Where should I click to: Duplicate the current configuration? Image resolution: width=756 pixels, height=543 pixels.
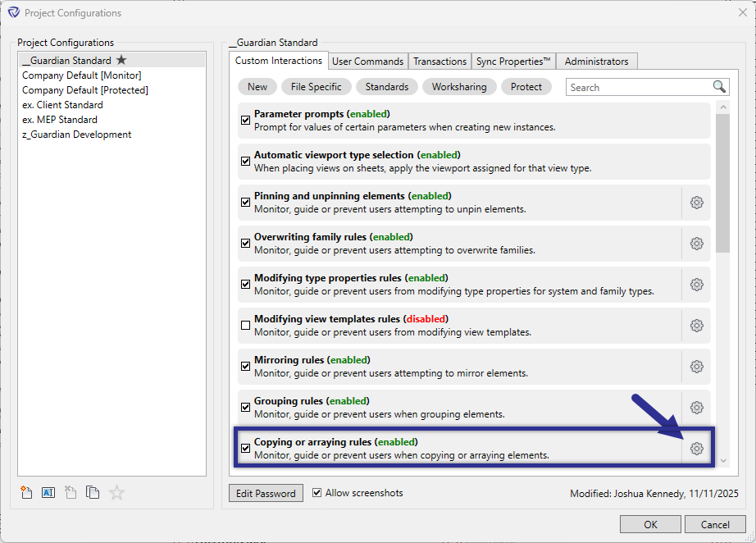[93, 492]
